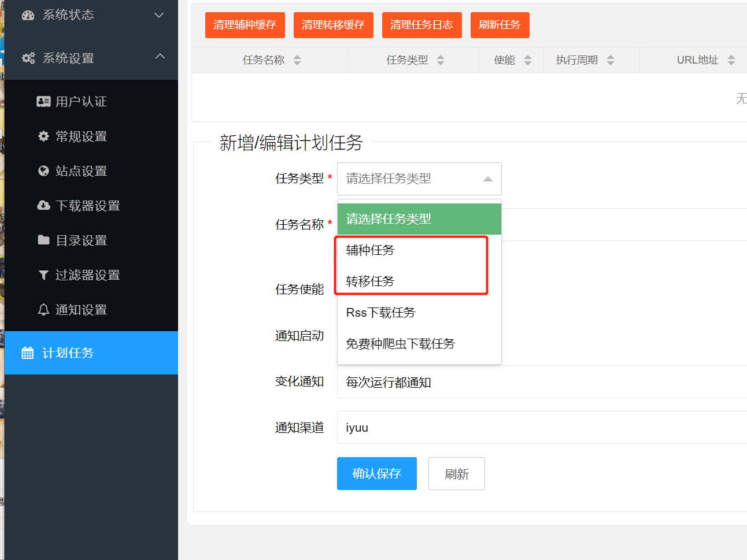Image resolution: width=747 pixels, height=560 pixels.
Task: Sort table by 任务类型 column arrows
Action: point(441,60)
